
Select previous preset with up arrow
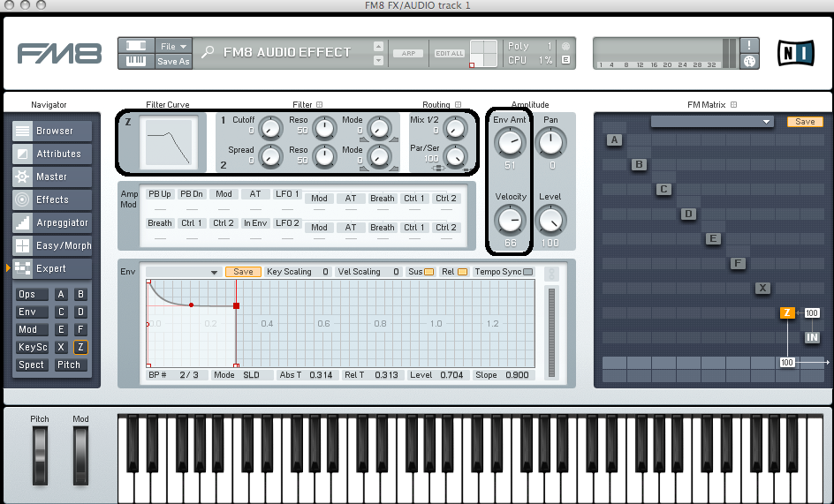378,46
